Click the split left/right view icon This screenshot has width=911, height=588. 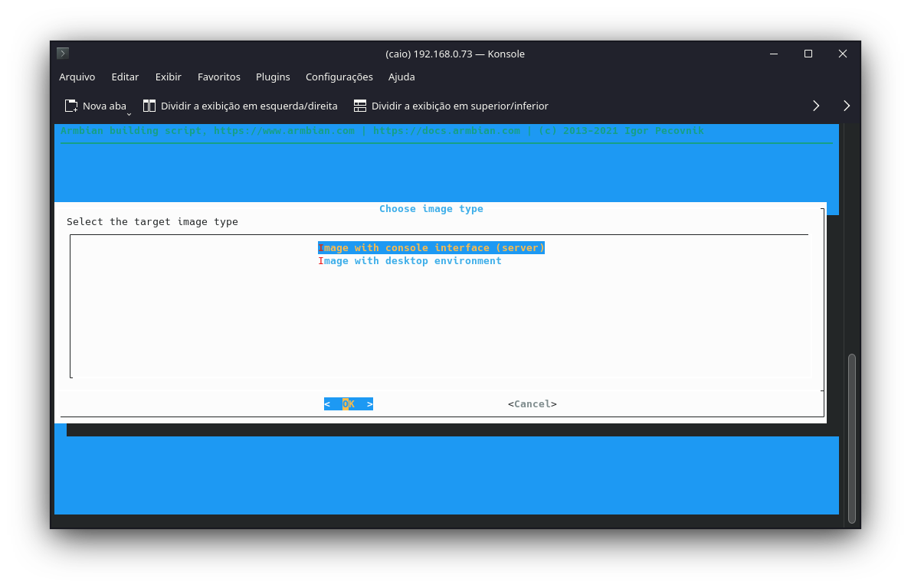(149, 106)
